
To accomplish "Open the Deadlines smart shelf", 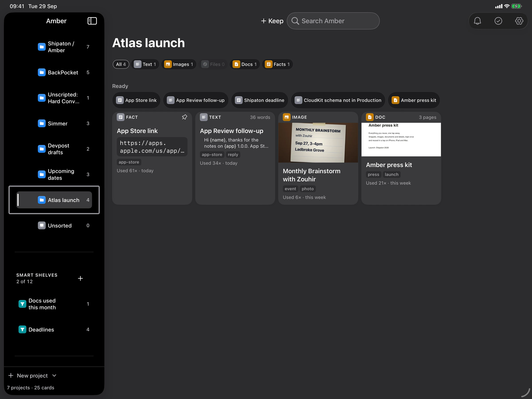I will coord(54,329).
